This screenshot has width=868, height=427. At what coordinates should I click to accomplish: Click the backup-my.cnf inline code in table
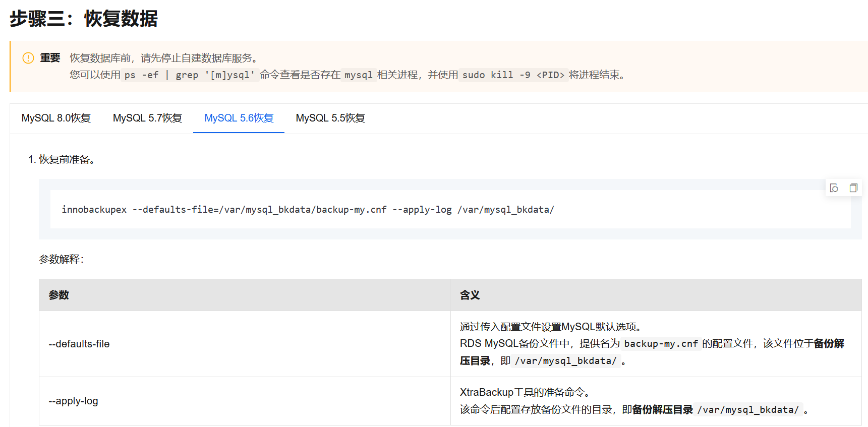[x=661, y=344]
